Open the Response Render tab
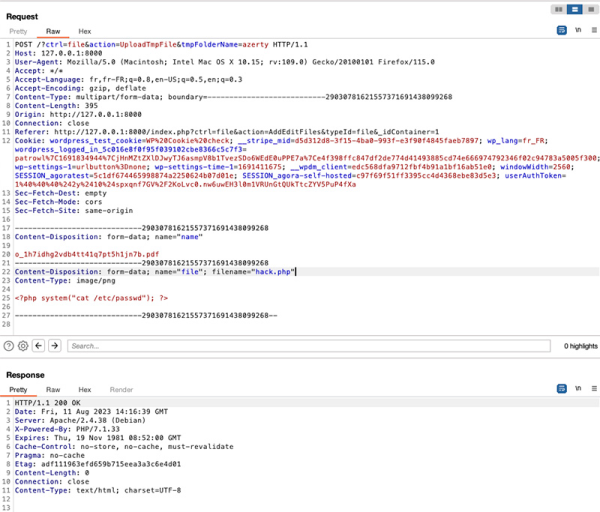The height and width of the screenshot is (512, 600). click(x=121, y=390)
